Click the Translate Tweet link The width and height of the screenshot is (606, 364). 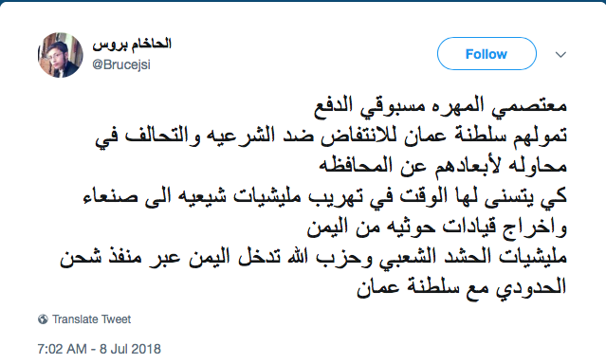pos(92,319)
